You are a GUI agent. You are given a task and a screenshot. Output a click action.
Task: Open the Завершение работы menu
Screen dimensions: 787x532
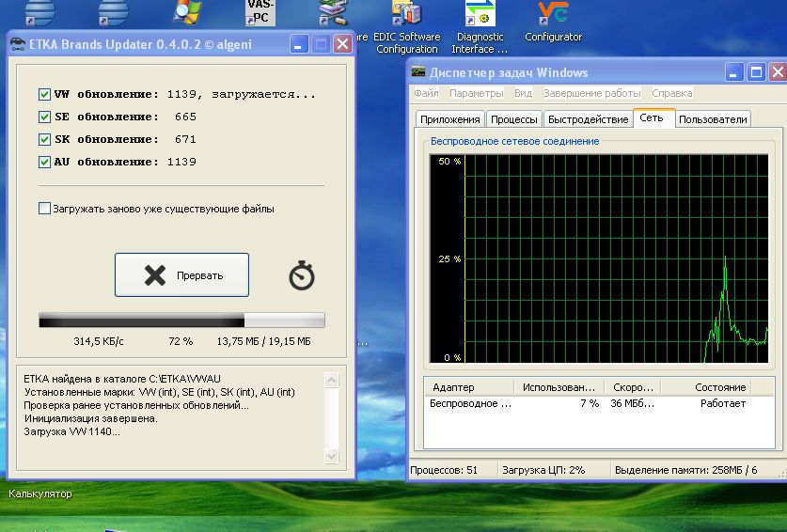coord(591,93)
